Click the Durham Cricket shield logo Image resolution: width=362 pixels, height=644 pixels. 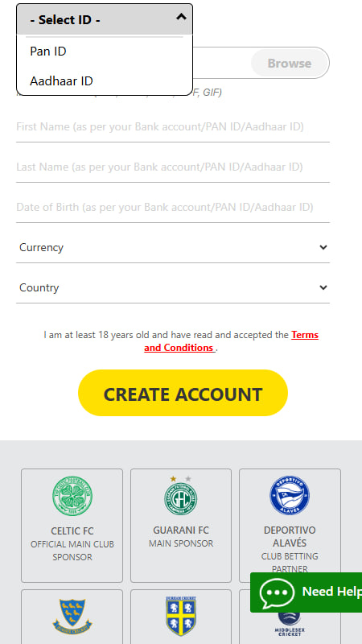(181, 616)
